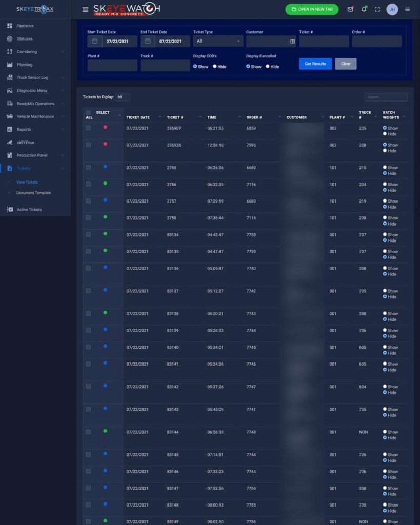Click the Get Results button
The height and width of the screenshot is (525, 420).
(x=315, y=64)
